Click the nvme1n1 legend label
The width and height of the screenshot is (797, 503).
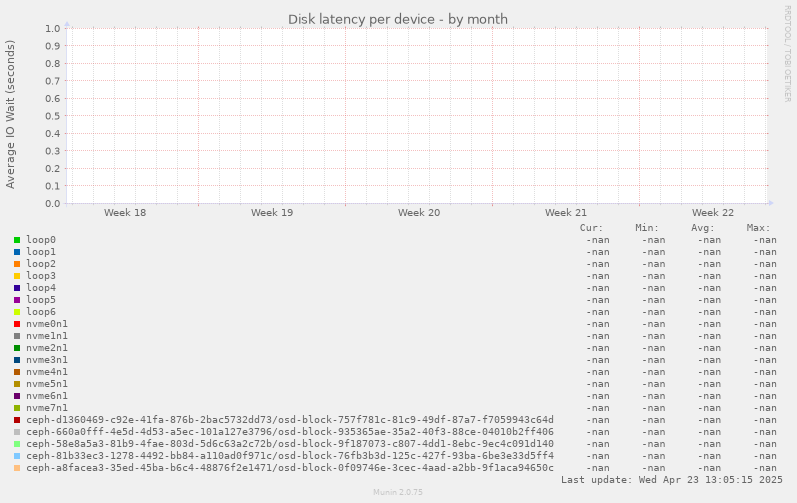pyautogui.click(x=47, y=336)
